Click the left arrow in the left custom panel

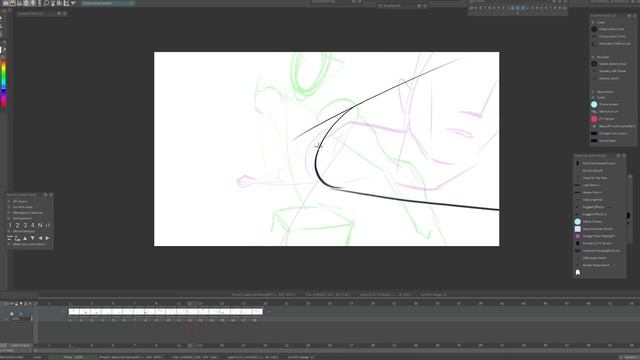40,238
